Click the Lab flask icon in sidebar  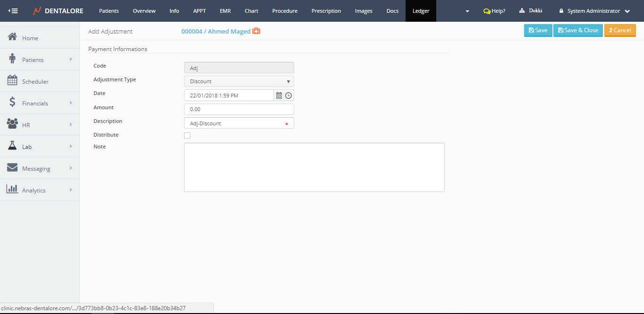pyautogui.click(x=12, y=146)
